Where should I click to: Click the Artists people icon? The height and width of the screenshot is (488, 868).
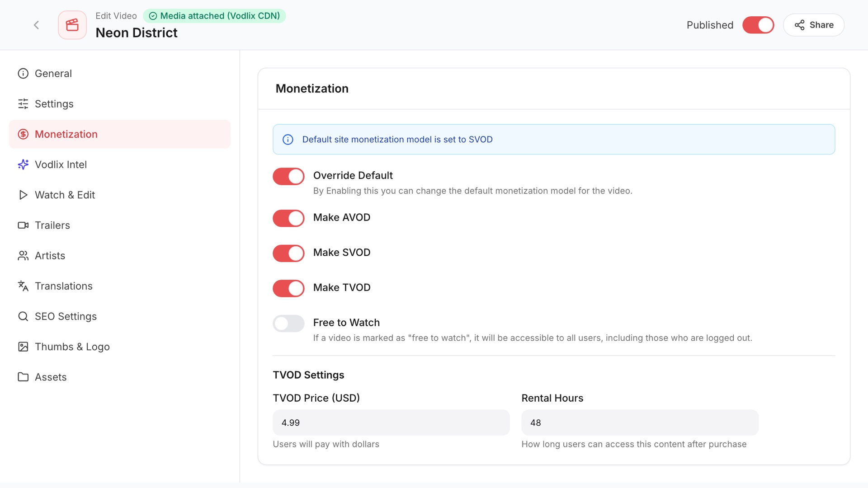23,256
